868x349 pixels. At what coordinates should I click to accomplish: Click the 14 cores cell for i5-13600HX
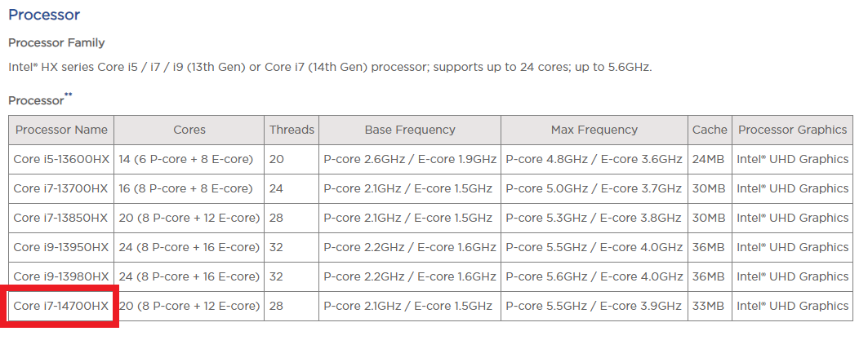click(189, 159)
